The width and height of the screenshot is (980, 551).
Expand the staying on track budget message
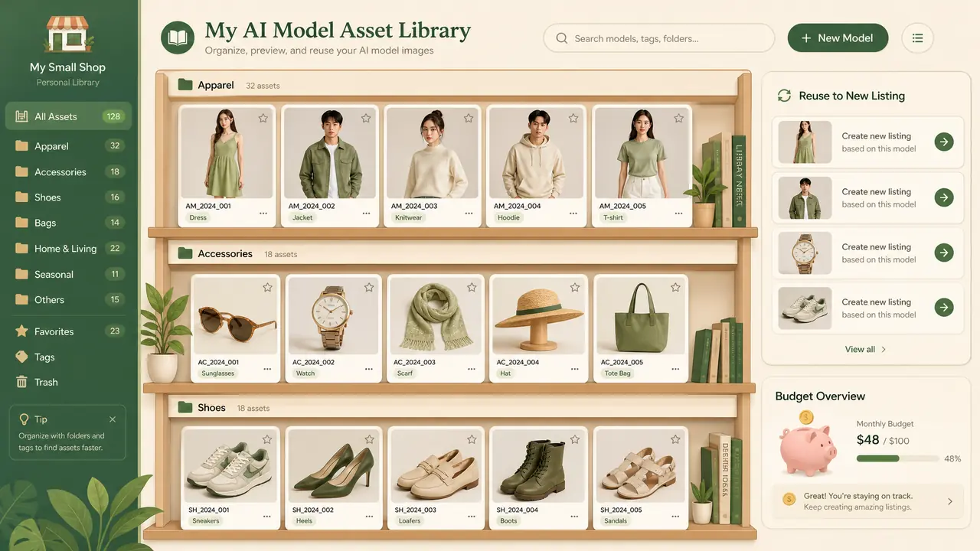click(x=950, y=501)
